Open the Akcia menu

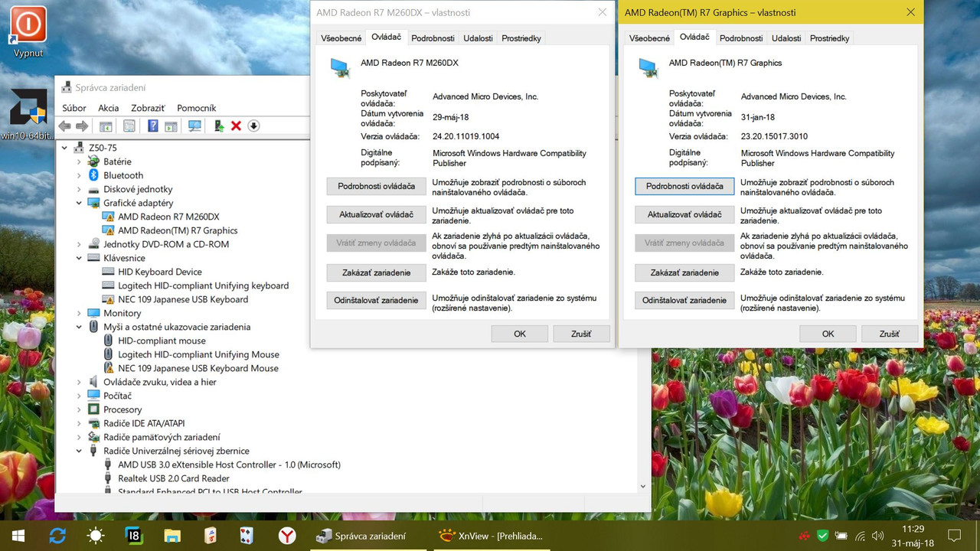coord(108,108)
